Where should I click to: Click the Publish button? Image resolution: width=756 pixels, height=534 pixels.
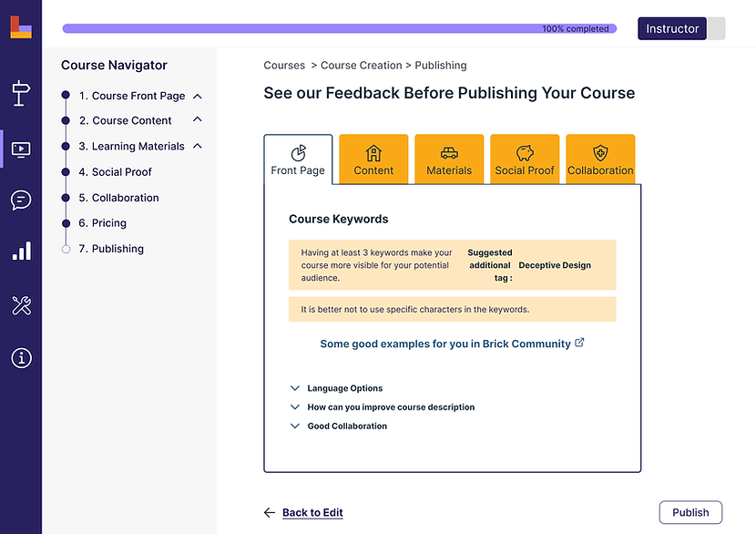tap(690, 512)
